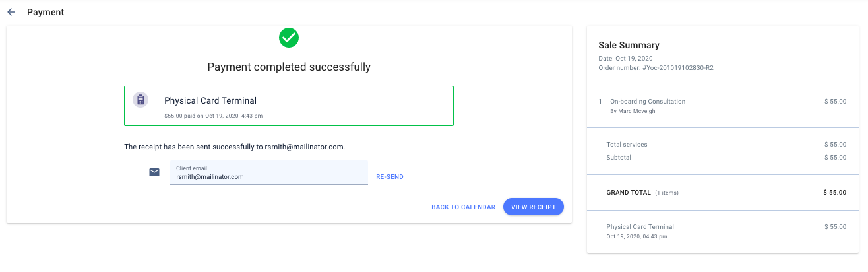Click the Payment completed successfully message

(289, 67)
